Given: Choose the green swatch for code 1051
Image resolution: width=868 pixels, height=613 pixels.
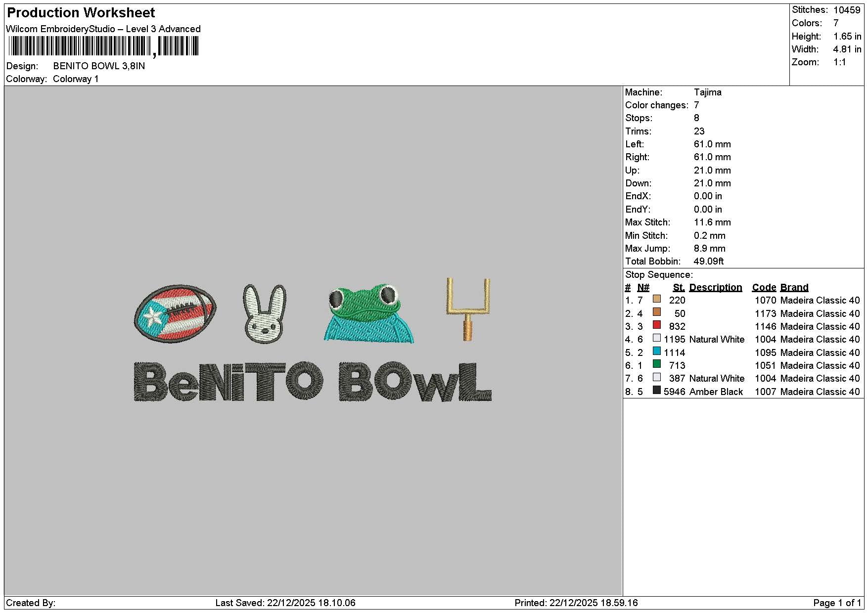Looking at the screenshot, I should [x=657, y=364].
